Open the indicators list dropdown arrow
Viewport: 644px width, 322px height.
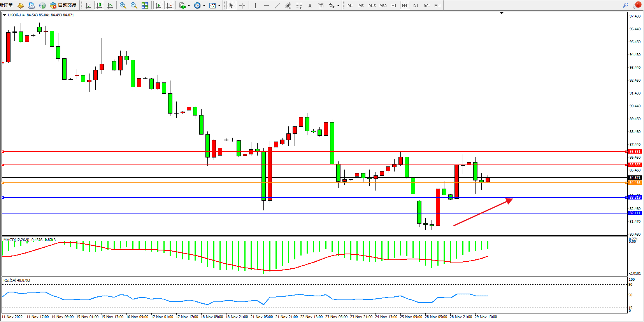pos(189,5)
